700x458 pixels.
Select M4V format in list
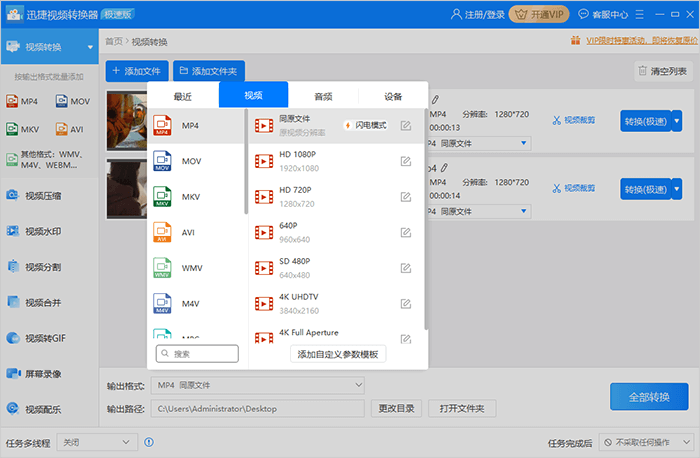[x=196, y=304]
